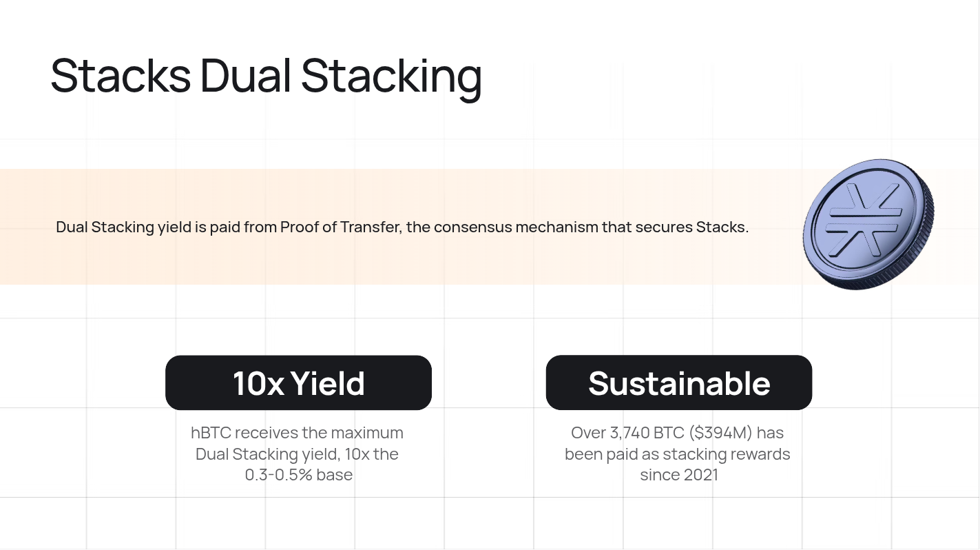Click "been paid as stacking rewards" line
980x550 pixels.
677,454
